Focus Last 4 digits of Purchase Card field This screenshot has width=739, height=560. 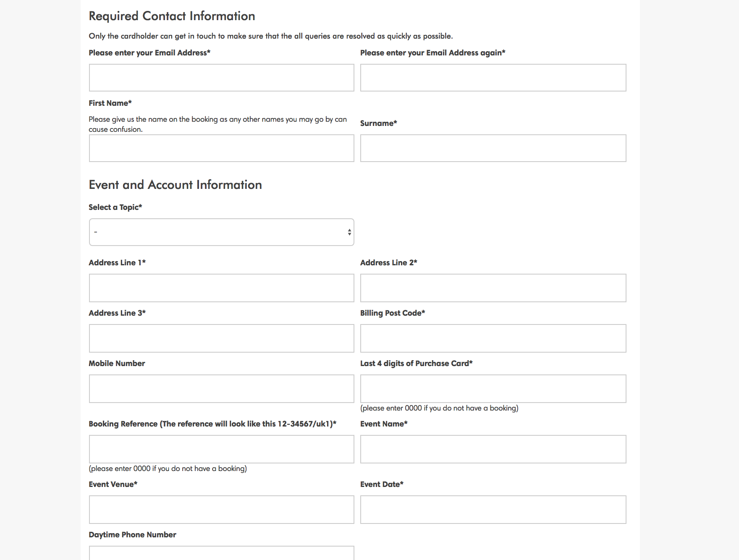(x=493, y=389)
